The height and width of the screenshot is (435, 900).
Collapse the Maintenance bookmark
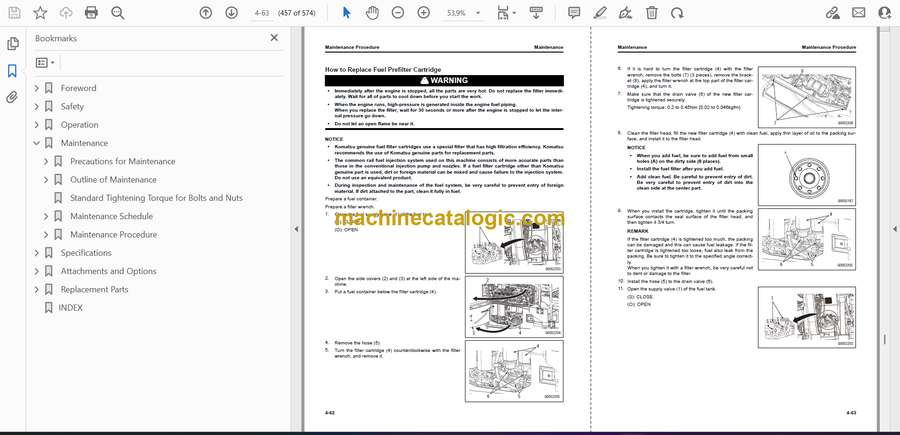(37, 143)
